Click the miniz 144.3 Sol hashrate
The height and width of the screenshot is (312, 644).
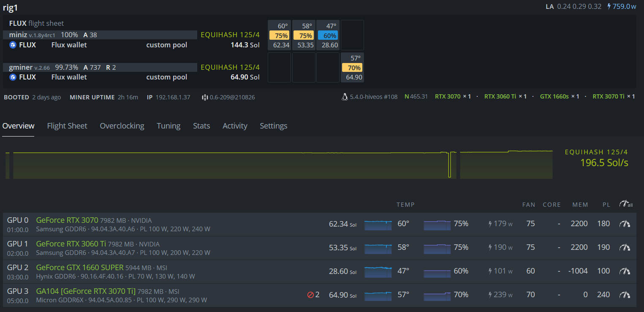pos(245,45)
